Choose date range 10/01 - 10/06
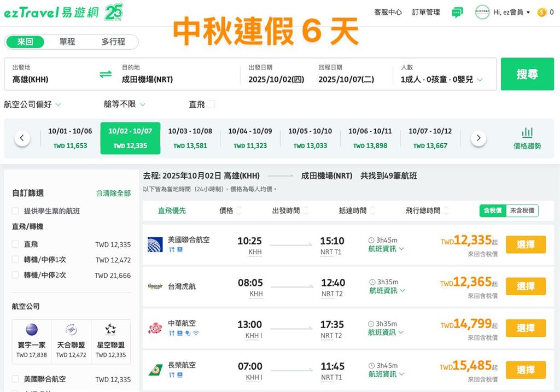This screenshot has height=392, width=560. coord(70,138)
